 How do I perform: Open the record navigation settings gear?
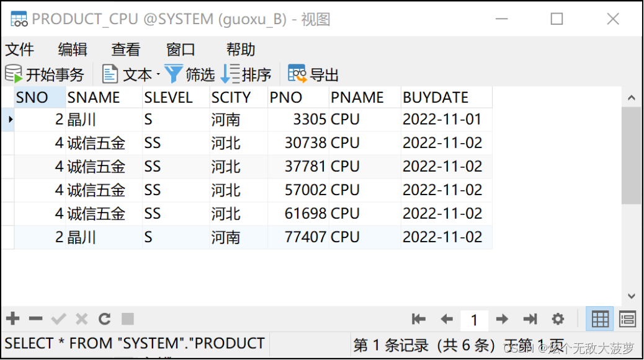point(558,319)
